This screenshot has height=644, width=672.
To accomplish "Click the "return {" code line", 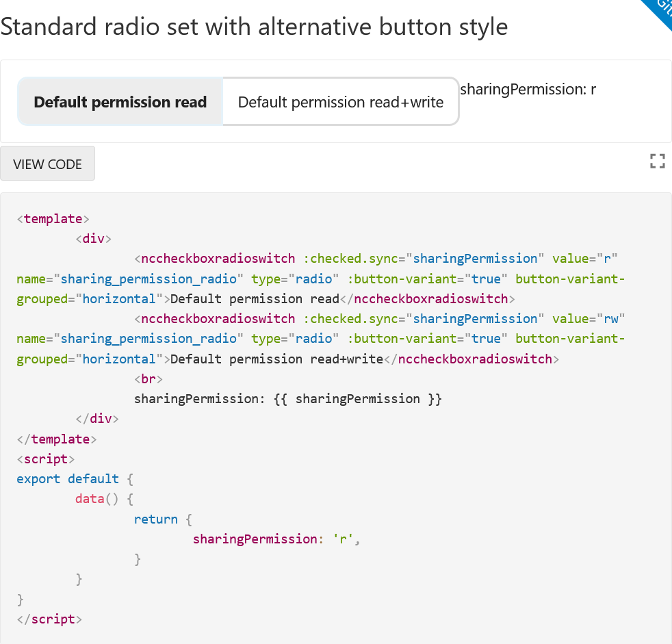I will coord(163,519).
